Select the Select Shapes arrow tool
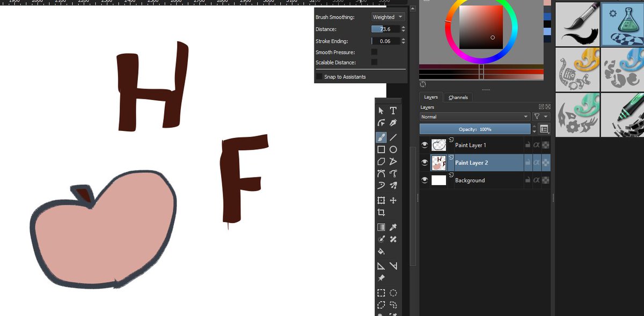The height and width of the screenshot is (316, 644). 381,111
